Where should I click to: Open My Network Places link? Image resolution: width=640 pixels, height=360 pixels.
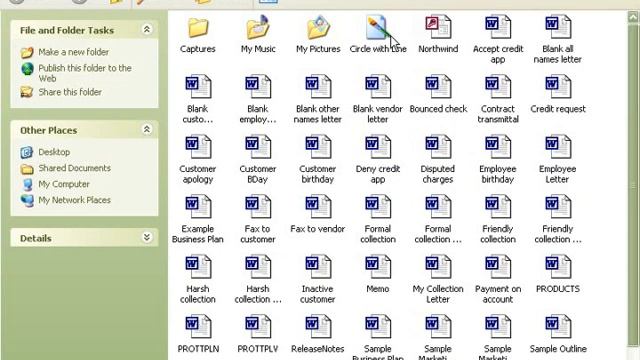tap(74, 200)
